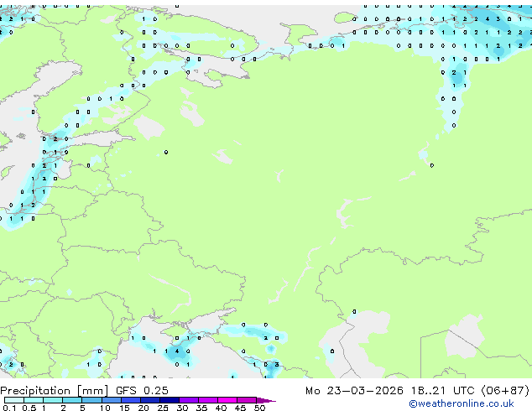The height and width of the screenshot is (411, 532).
Task: Pick the 15–20 mm legend swatch
Action: click(x=131, y=400)
